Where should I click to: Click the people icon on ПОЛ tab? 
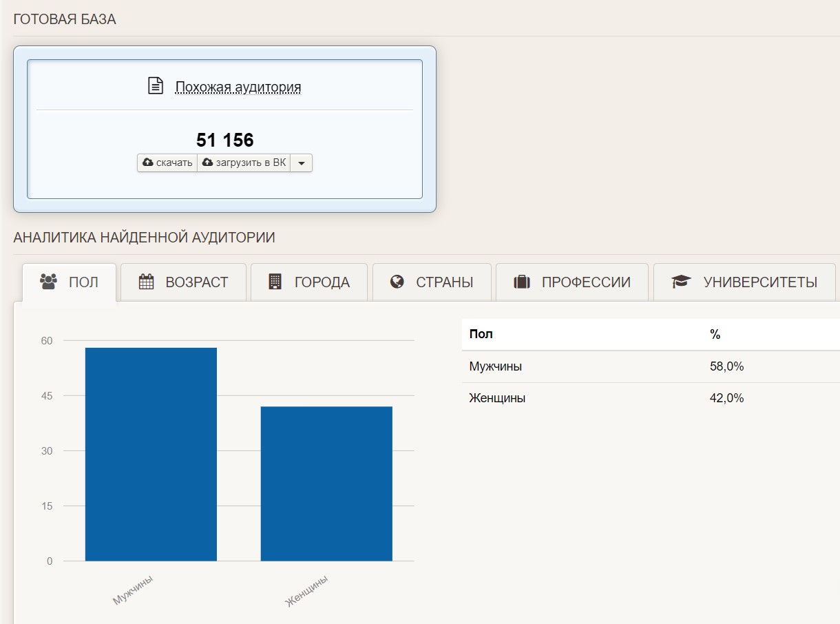(x=48, y=282)
